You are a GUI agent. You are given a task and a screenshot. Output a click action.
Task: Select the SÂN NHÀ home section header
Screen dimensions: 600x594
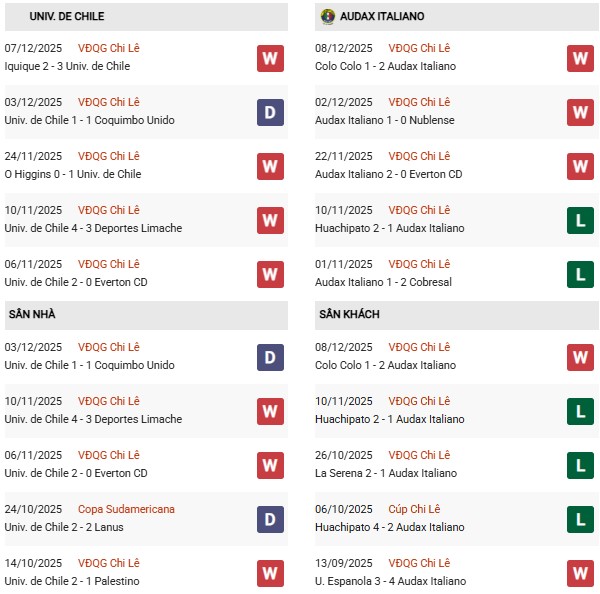32,314
